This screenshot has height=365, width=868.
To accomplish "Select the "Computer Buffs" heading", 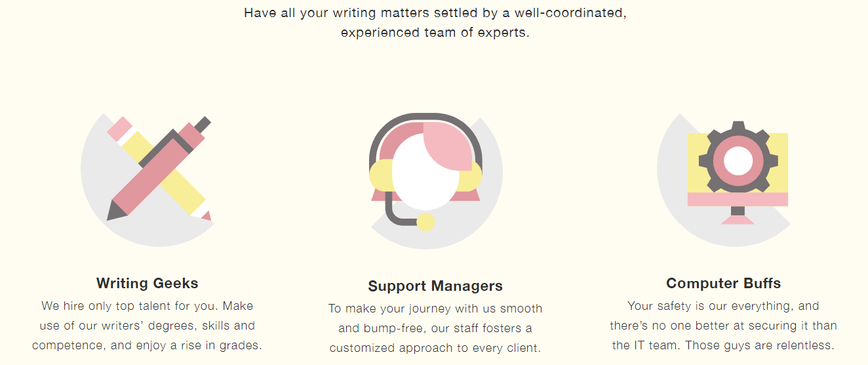I will (x=724, y=284).
